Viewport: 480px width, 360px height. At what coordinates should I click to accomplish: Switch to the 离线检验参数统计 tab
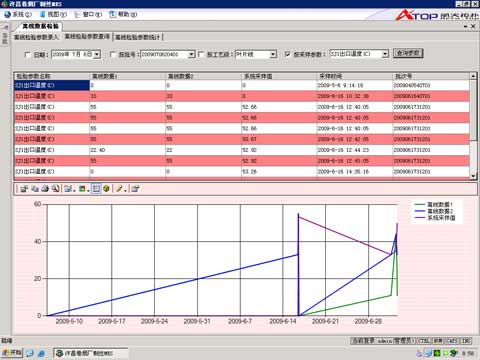[137, 37]
